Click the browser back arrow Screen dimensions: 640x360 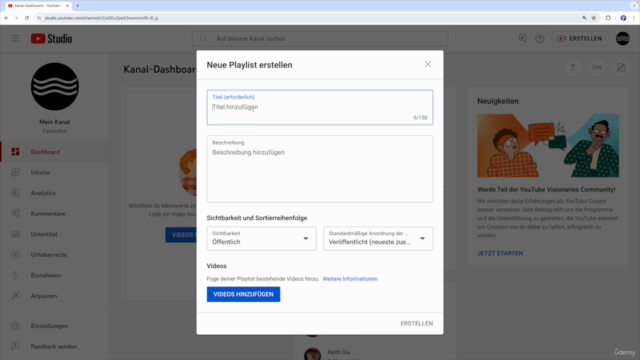(6, 18)
